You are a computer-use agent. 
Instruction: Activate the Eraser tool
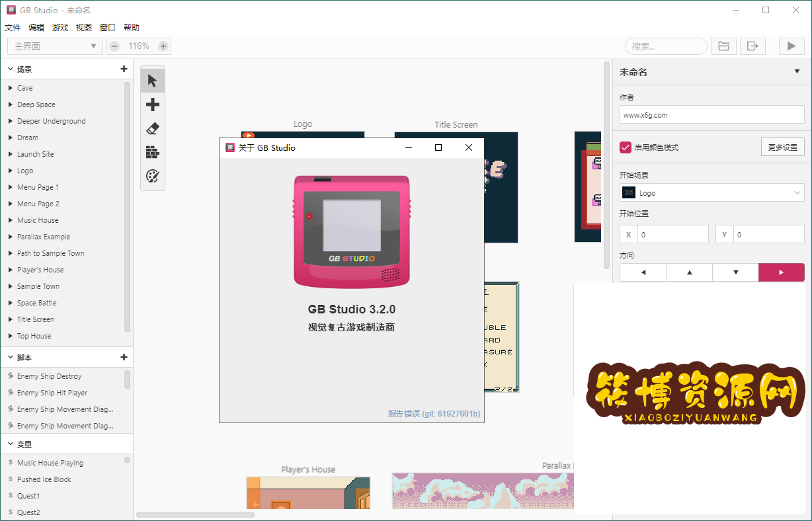153,128
